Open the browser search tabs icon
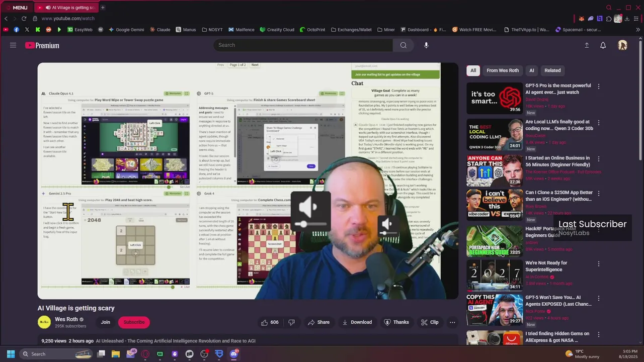Screen dimensions: 644x362 tap(609, 8)
